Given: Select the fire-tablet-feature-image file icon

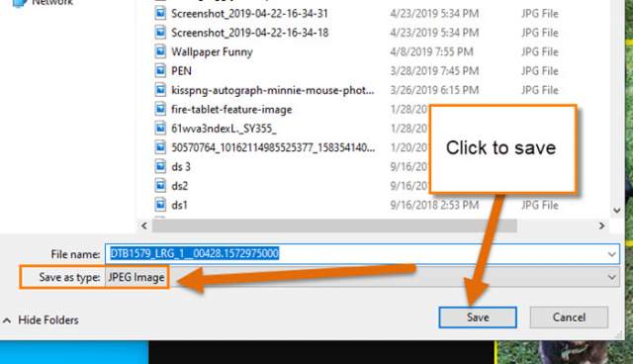Looking at the screenshot, I should 160,109.
